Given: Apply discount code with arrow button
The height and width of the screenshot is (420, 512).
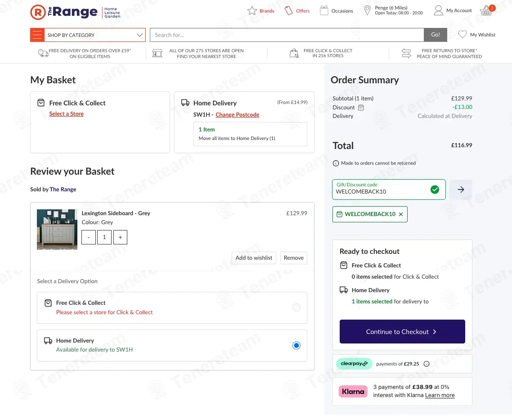Looking at the screenshot, I should [461, 190].
